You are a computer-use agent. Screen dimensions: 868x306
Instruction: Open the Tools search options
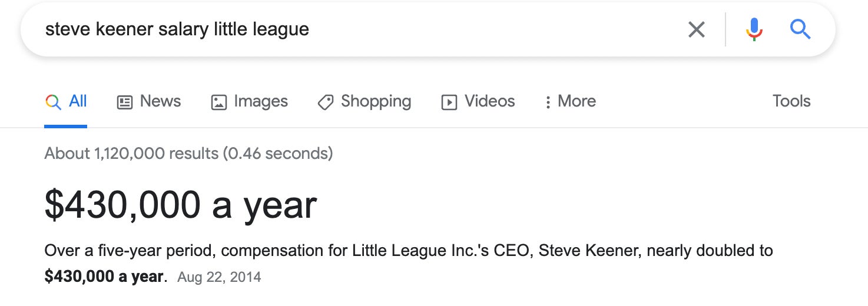point(791,101)
